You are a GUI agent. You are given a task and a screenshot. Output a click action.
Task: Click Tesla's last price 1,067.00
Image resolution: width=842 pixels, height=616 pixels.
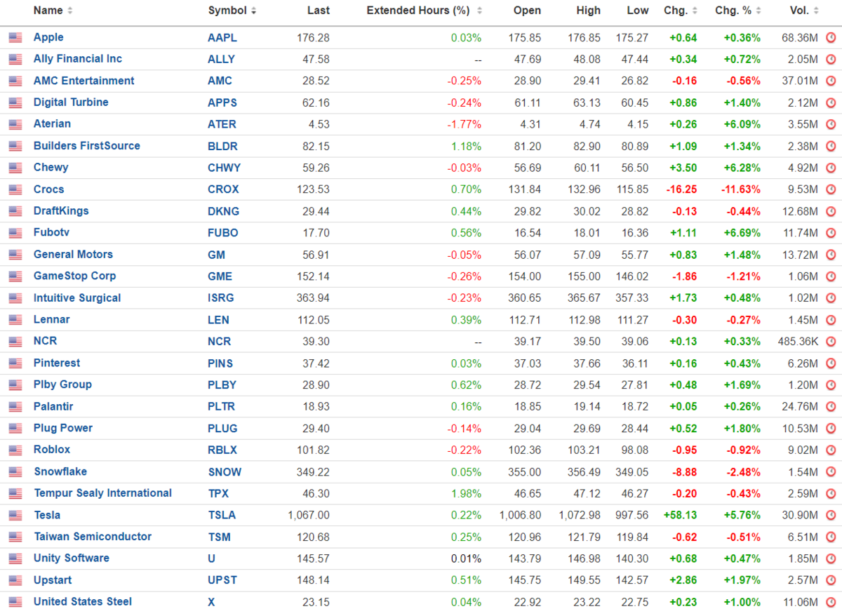click(308, 516)
